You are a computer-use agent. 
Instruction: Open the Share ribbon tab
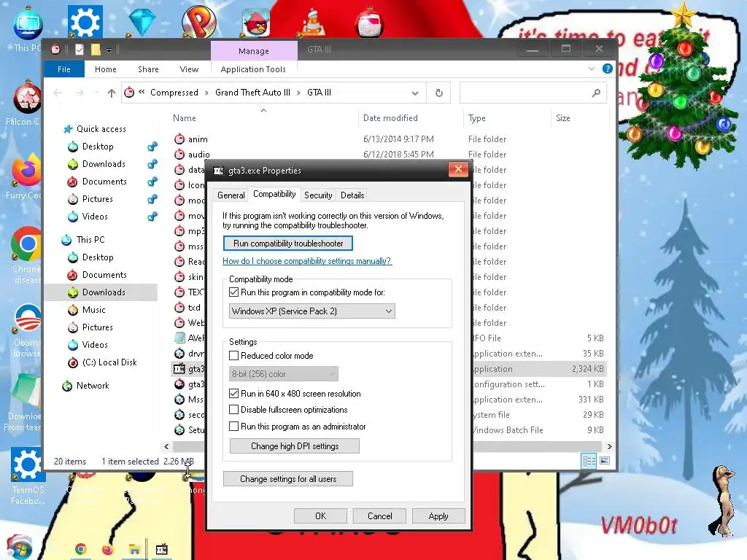click(148, 69)
